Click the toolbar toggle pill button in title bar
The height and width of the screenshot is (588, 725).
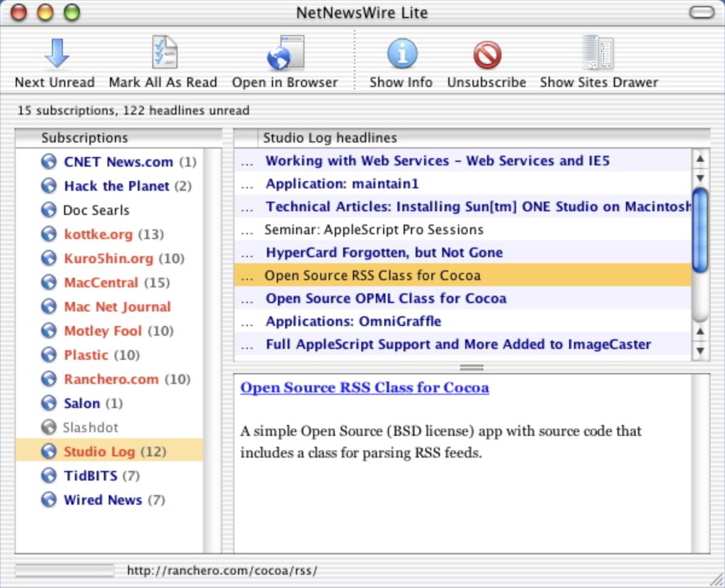tap(701, 12)
